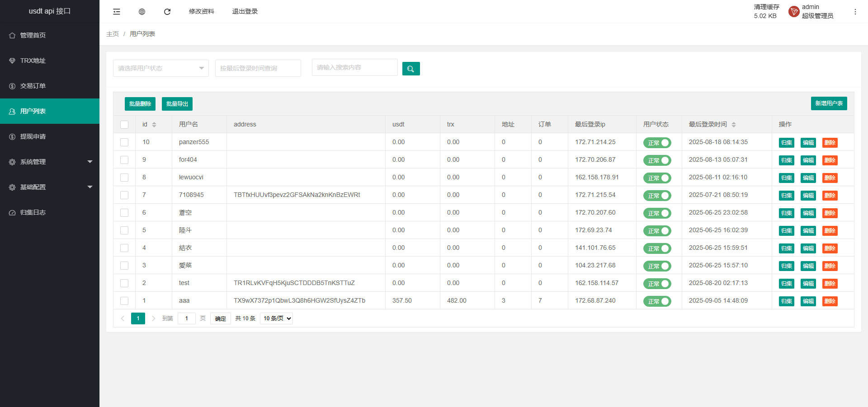This screenshot has height=407, width=868.
Task: Go to 提现申请 in the sidebar
Action: click(33, 136)
